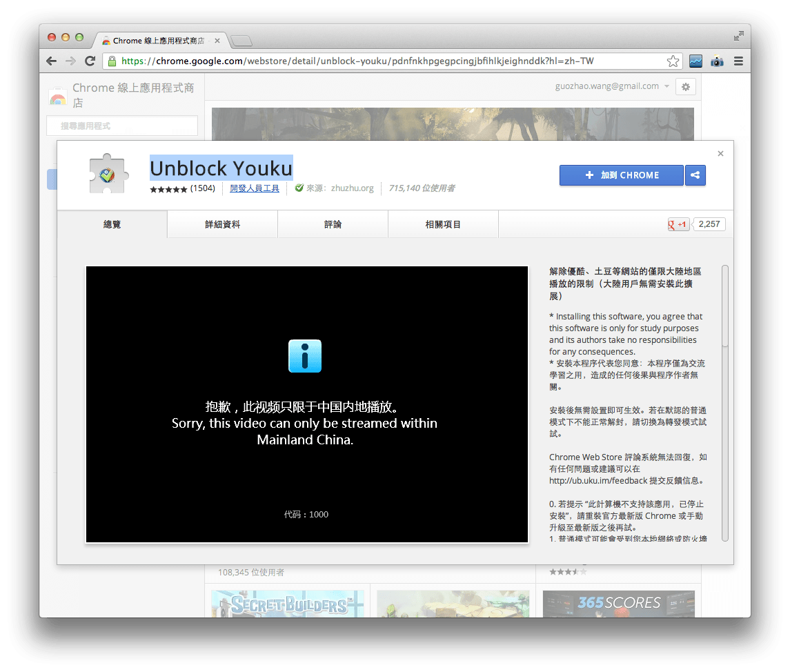Click the Chrome 線上應用程式商店 logo
This screenshot has height=672, width=790.
58,95
